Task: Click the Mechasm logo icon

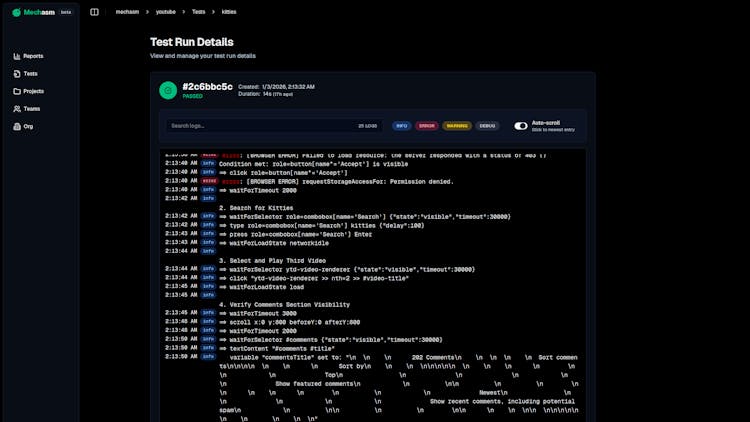Action: point(16,12)
